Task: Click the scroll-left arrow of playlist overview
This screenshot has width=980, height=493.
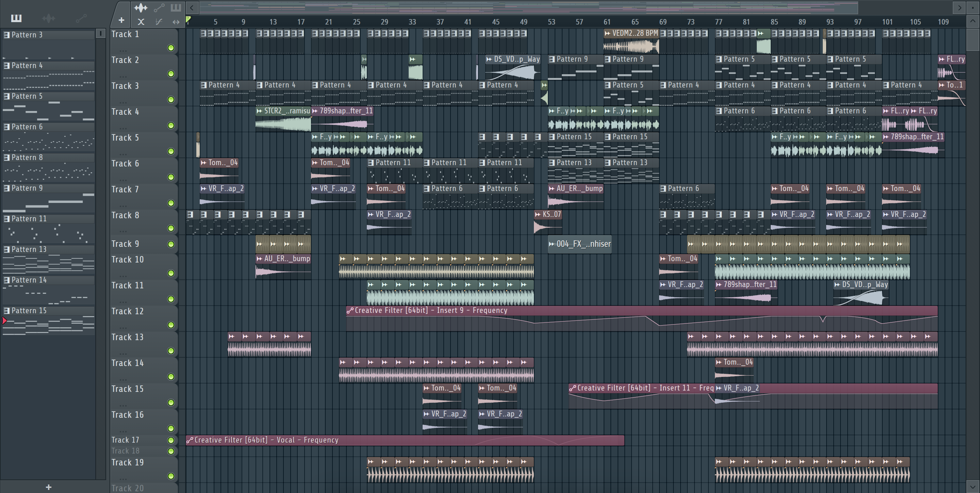Action: (192, 7)
